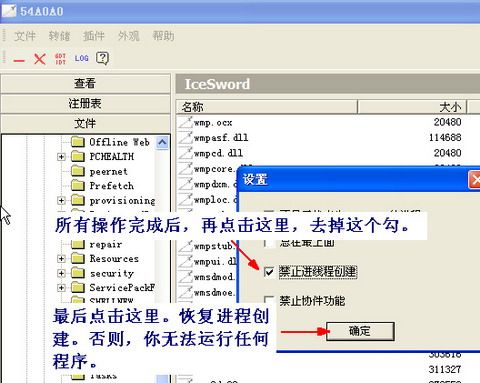Expand the Resources folder node
Viewport: 480px width, 383px height.
click(x=61, y=259)
